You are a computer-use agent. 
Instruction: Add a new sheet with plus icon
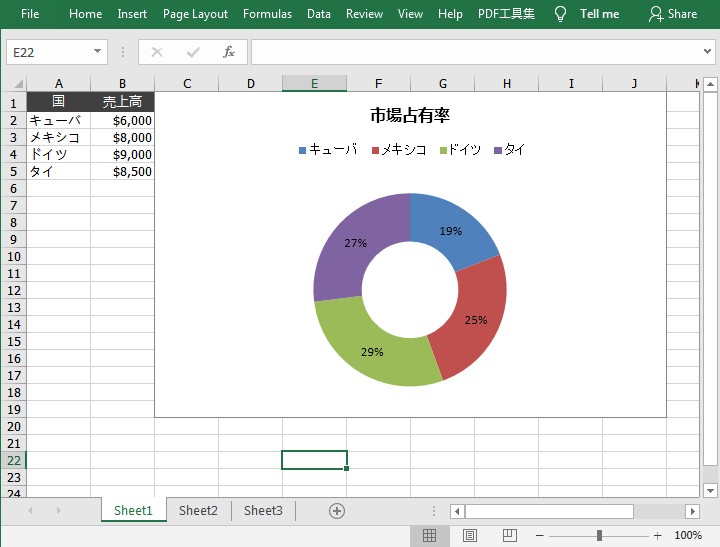click(337, 511)
